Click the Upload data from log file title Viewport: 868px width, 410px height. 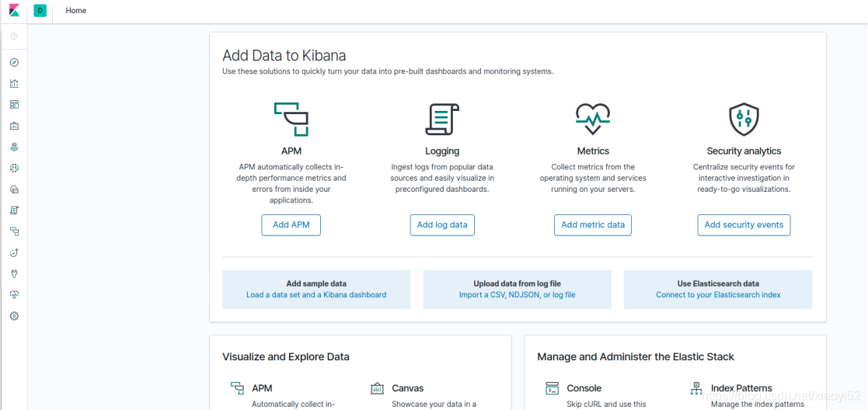click(x=517, y=284)
